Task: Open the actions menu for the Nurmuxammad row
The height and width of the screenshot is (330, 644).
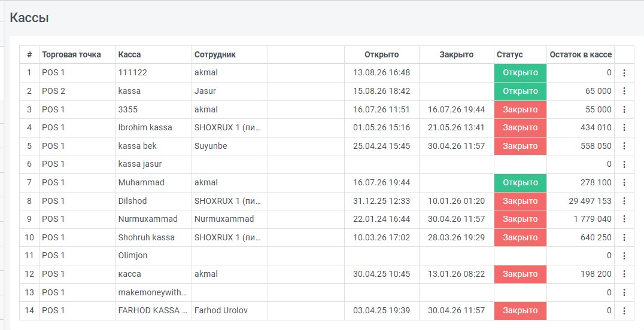Action: 624,219
